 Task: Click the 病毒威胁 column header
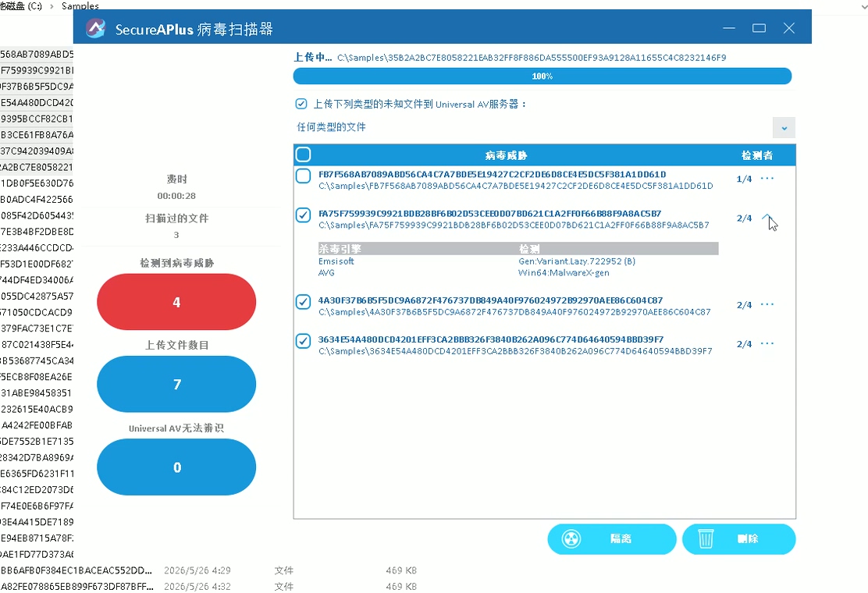(x=506, y=155)
